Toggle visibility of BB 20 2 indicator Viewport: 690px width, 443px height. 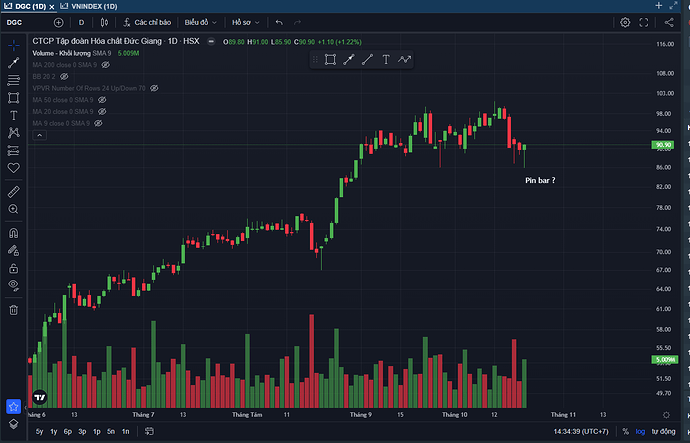(64, 76)
